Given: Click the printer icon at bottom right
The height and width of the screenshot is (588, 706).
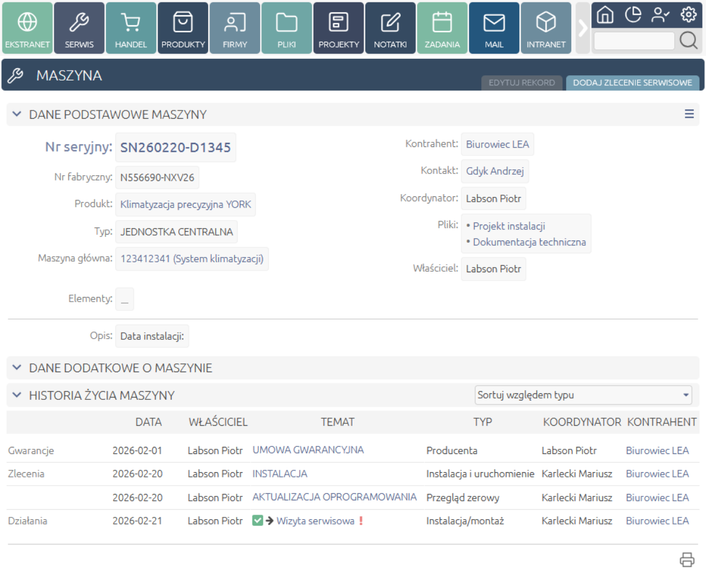Looking at the screenshot, I should (687, 560).
